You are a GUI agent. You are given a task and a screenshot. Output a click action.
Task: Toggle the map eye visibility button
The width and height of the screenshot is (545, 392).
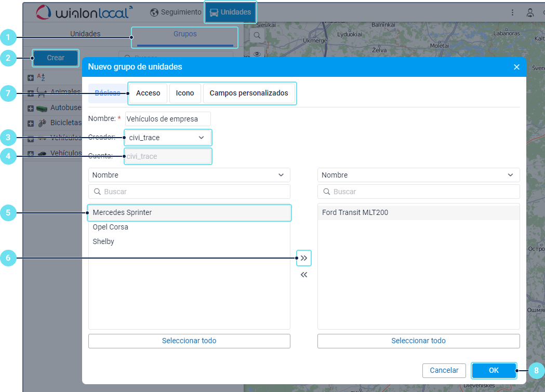[257, 53]
